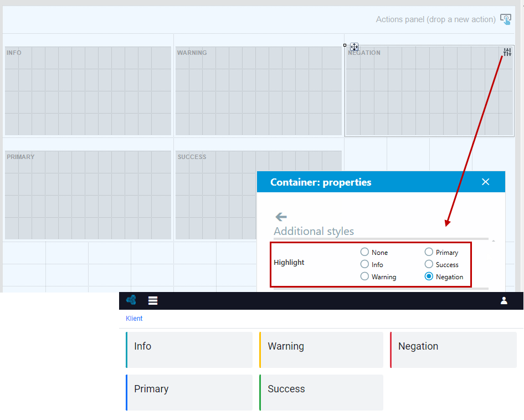Select the PRIMARY container in the designer
The width and height of the screenshot is (524, 420).
coord(88,195)
